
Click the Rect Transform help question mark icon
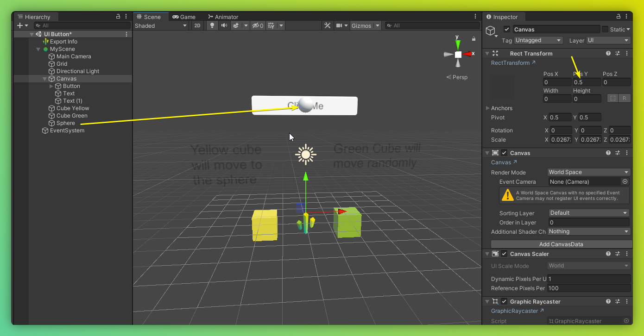608,53
